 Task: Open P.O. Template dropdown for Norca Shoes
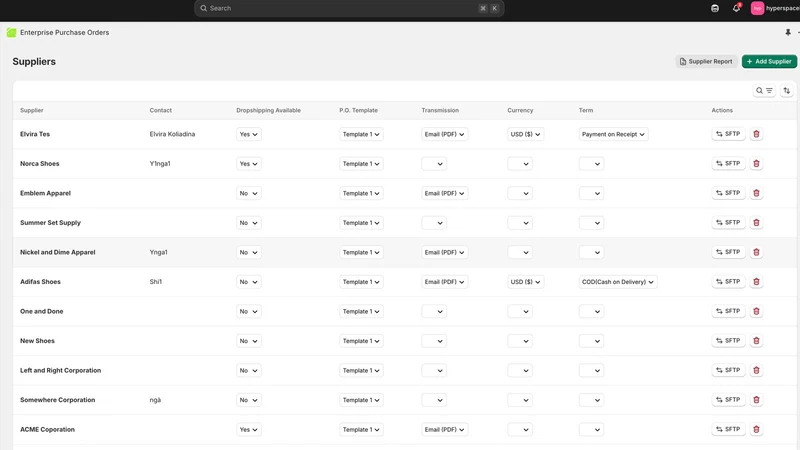[x=361, y=164]
